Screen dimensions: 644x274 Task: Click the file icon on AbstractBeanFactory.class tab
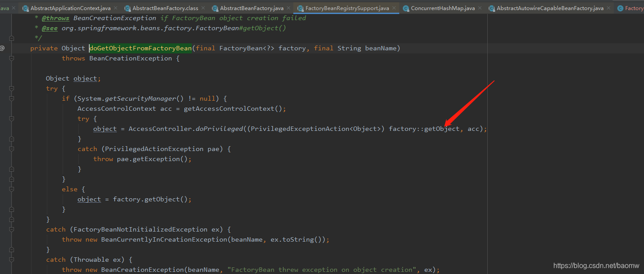tap(127, 8)
